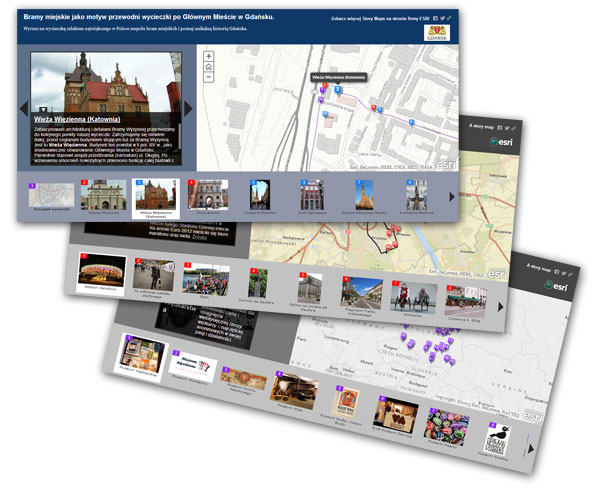The width and height of the screenshot is (600, 497).
Task: Reset map to home extent
Action: tap(209, 67)
